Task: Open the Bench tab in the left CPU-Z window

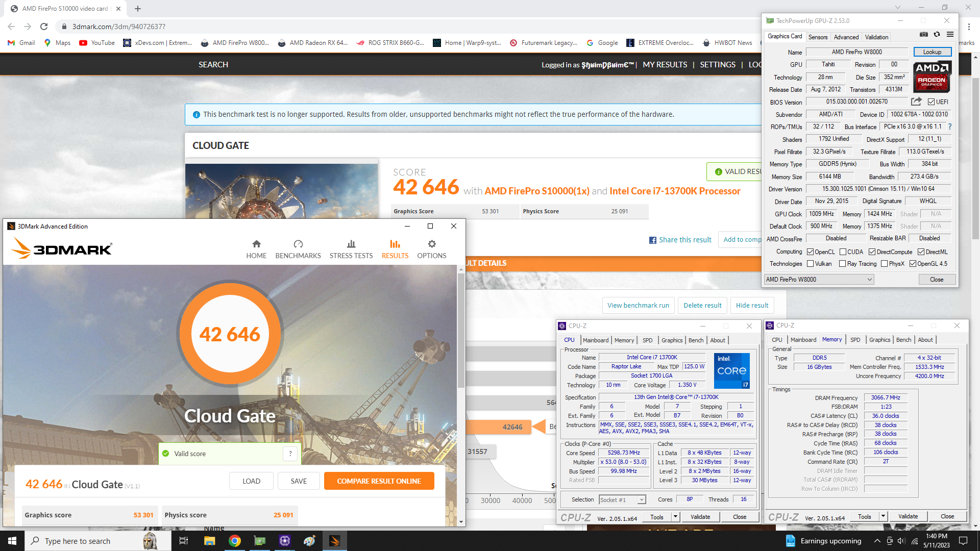Action: click(696, 340)
